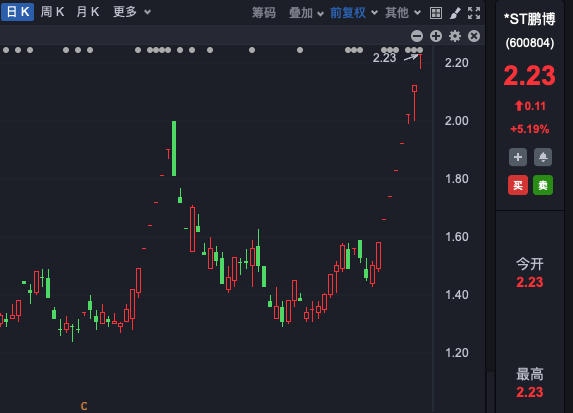The image size is (573, 413).
Task: Add stock to watchlist plus button
Action: click(x=518, y=157)
